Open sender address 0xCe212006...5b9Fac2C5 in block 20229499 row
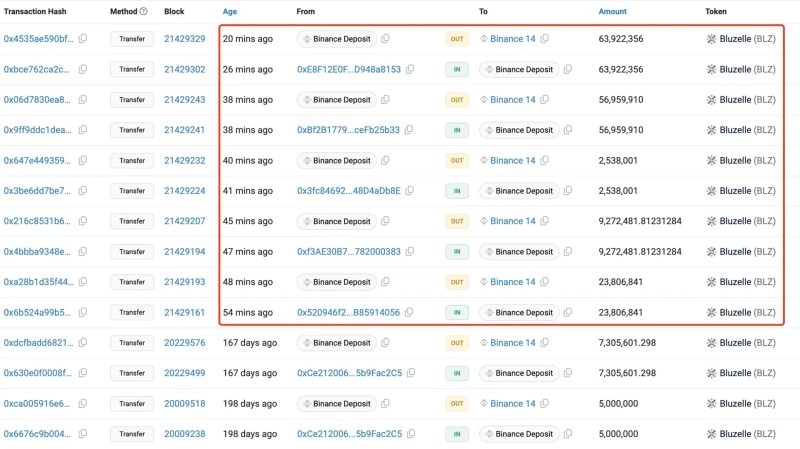Viewport: 800px width, 449px height. coord(349,373)
